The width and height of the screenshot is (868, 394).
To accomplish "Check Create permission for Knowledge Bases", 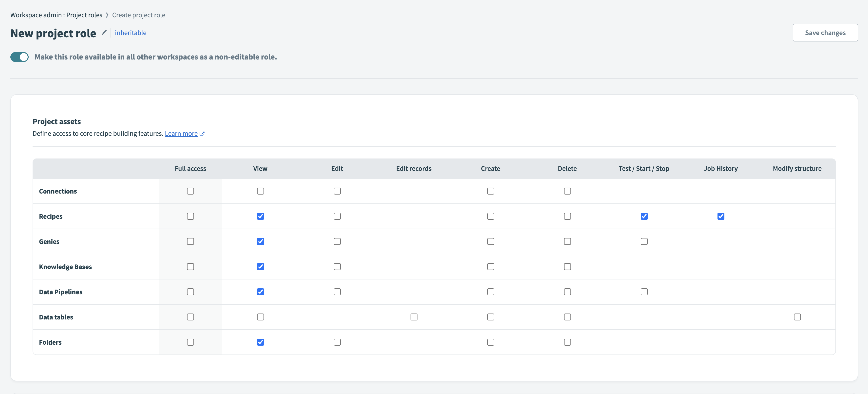I will point(491,266).
